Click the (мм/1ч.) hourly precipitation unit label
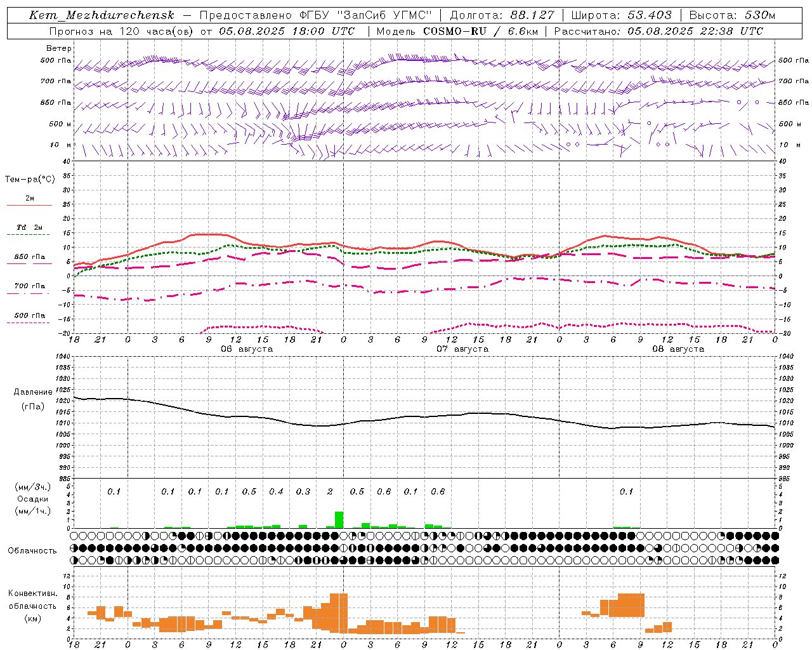 33,511
